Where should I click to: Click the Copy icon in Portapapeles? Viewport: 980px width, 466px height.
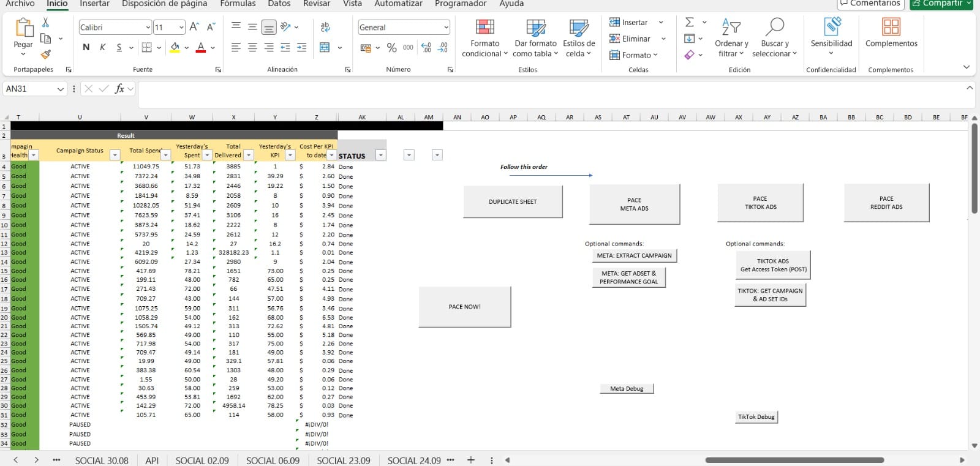click(x=45, y=39)
